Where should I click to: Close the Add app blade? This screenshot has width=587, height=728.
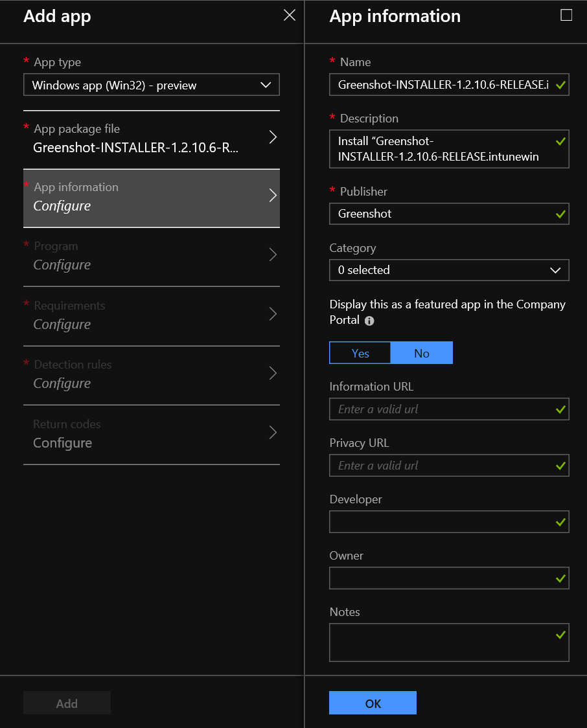(290, 16)
